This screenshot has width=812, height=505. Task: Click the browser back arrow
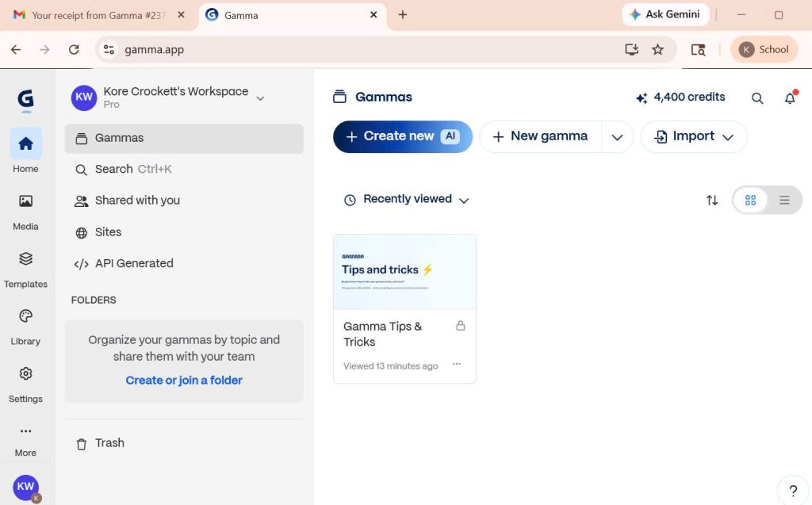pyautogui.click(x=16, y=50)
